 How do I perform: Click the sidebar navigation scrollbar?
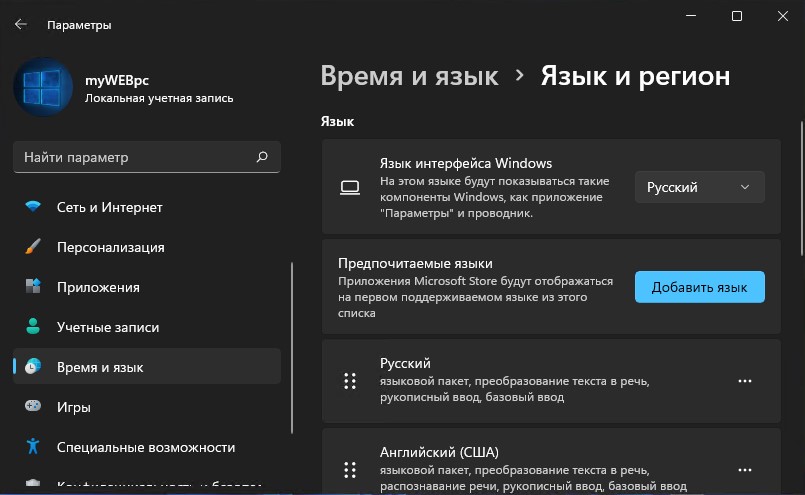pyautogui.click(x=292, y=348)
